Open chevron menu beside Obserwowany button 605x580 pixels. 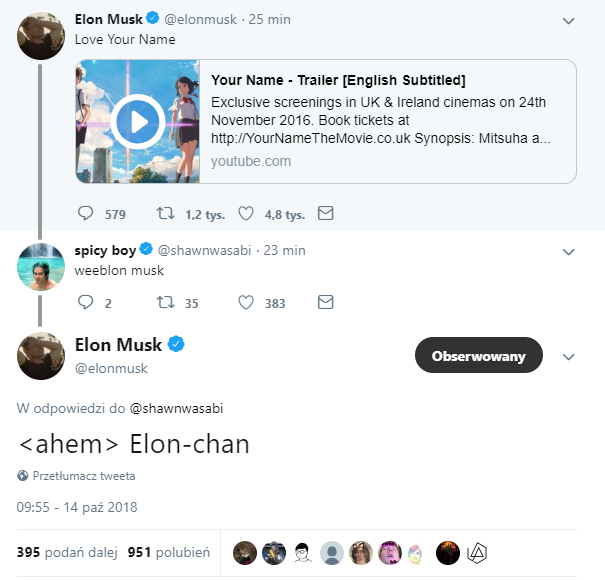click(569, 356)
